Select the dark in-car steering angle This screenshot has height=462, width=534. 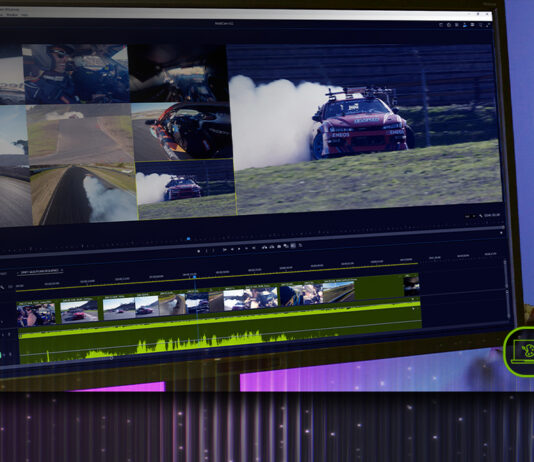pyautogui.click(x=178, y=73)
